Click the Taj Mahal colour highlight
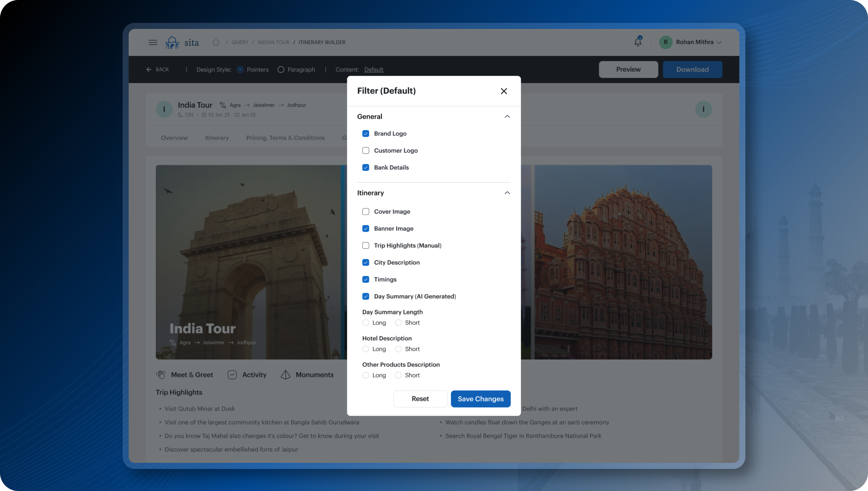Viewport: 868px width, 491px height. [272, 436]
